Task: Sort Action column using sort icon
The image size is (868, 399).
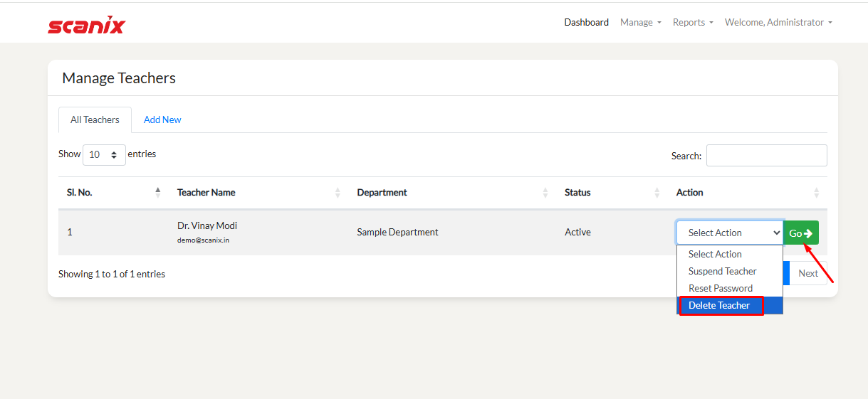Action: 816,193
